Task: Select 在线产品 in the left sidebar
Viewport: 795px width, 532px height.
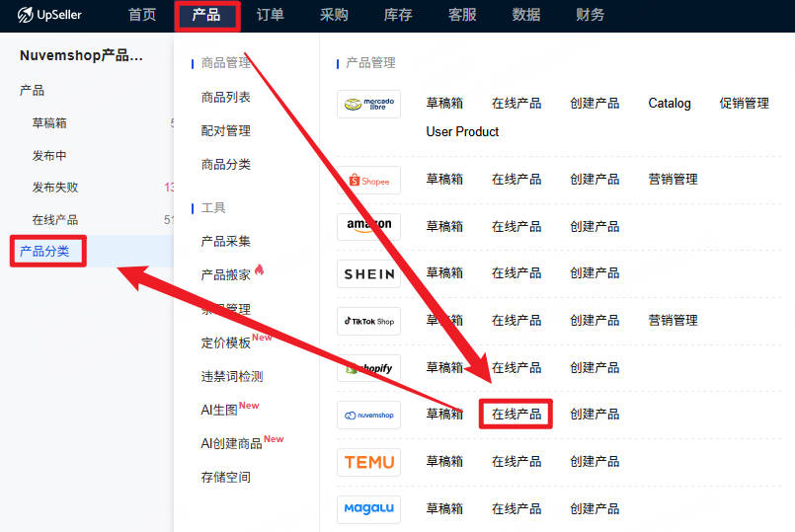Action: [x=55, y=220]
